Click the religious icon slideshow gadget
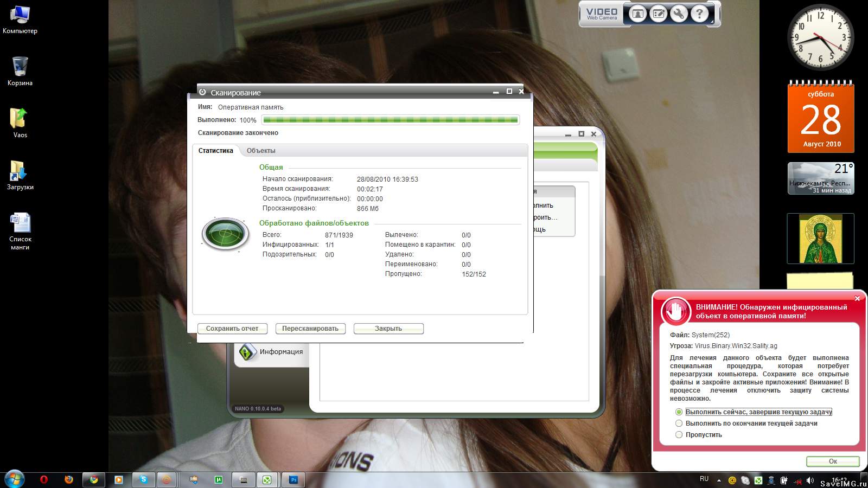The width and height of the screenshot is (868, 488). 821,239
